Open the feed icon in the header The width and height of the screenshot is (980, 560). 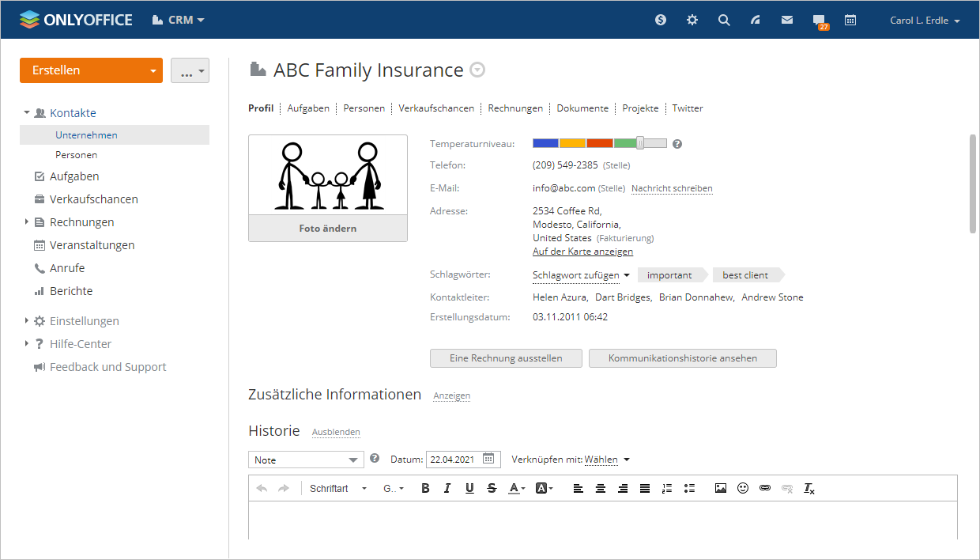click(x=756, y=21)
